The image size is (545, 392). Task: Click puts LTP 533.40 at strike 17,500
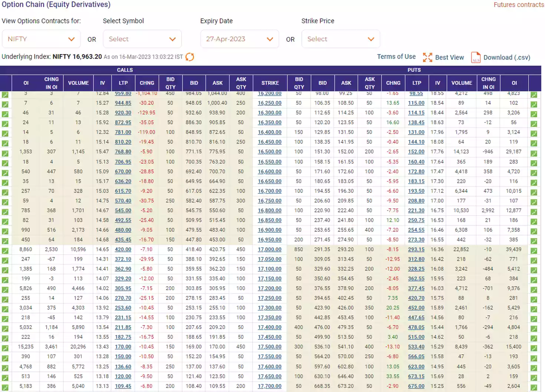[416, 347]
